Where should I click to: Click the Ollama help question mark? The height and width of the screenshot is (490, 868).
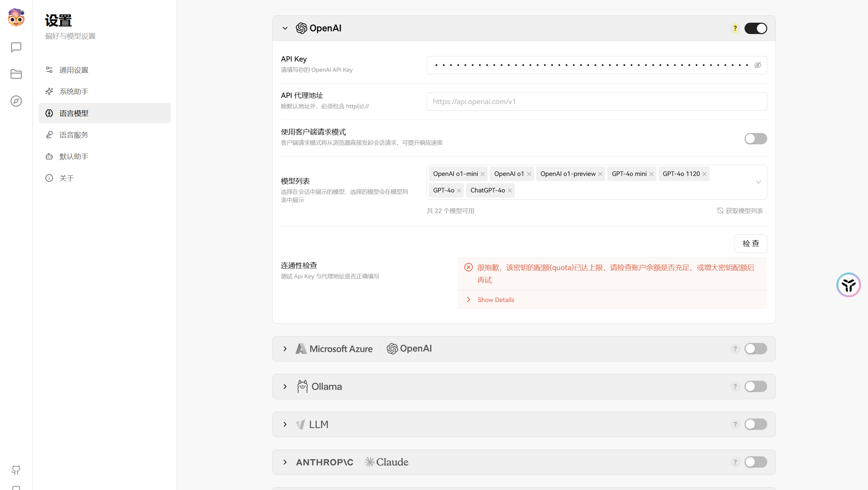tap(735, 387)
